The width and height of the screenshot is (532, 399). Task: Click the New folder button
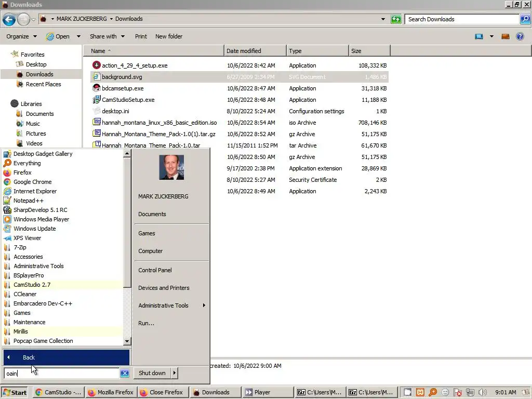click(x=169, y=36)
